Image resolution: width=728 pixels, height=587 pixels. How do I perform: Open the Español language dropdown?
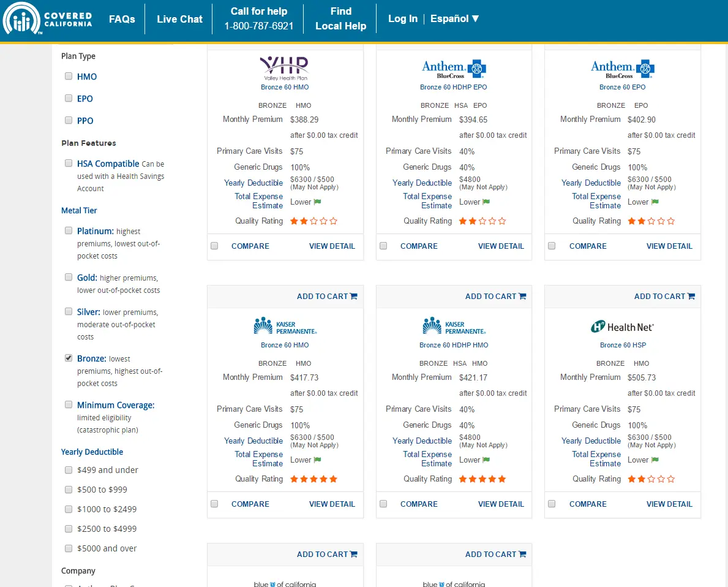coord(454,19)
